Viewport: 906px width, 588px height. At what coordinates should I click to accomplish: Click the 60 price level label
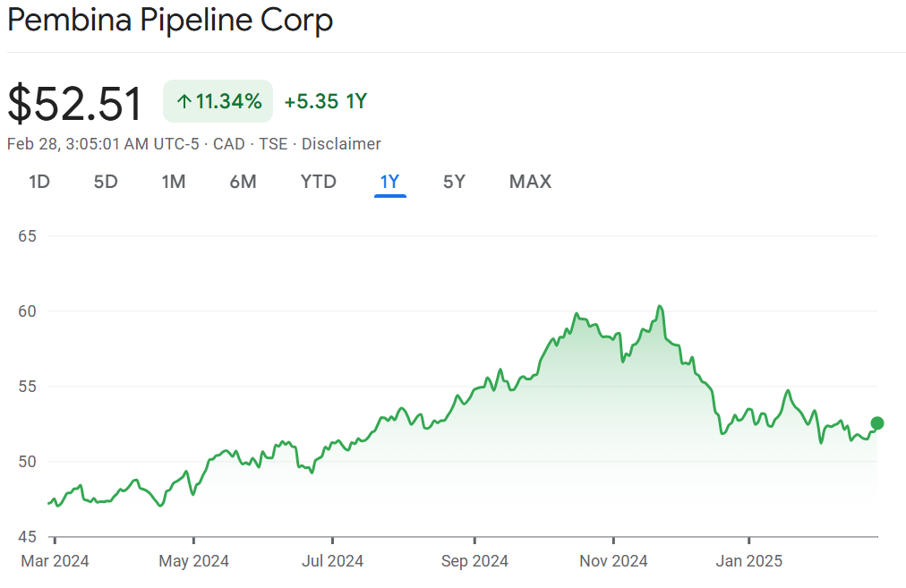(x=27, y=311)
